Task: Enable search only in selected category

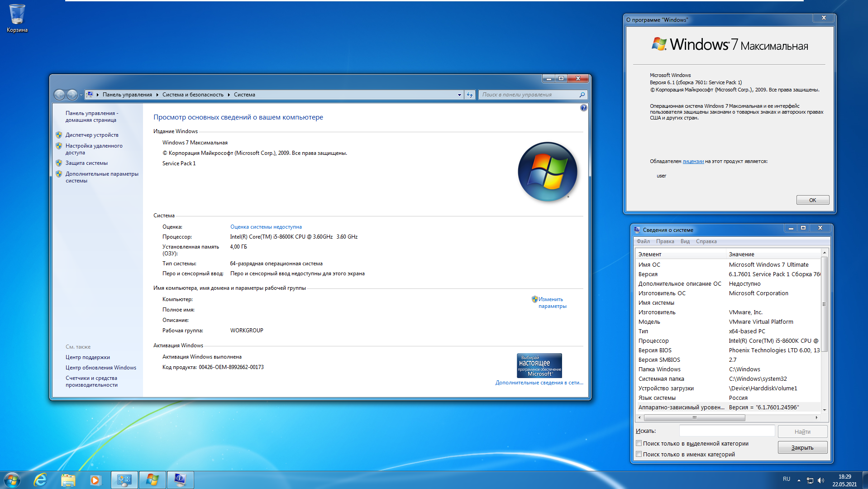Action: click(639, 443)
